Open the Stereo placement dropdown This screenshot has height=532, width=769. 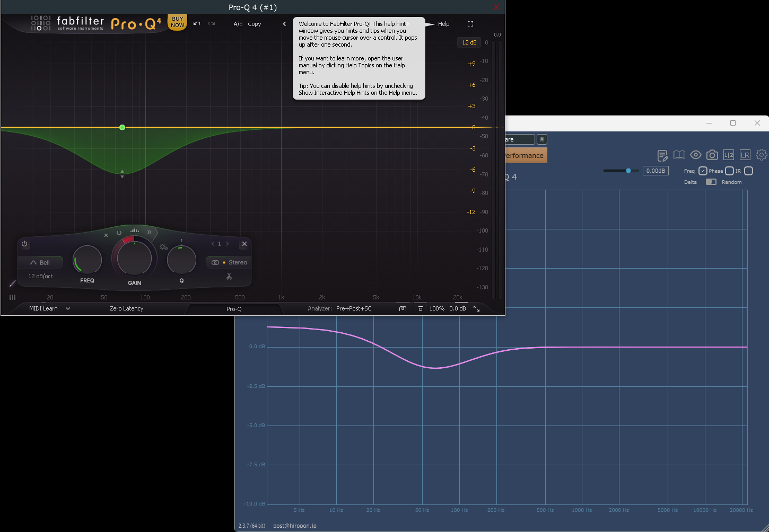(x=229, y=262)
